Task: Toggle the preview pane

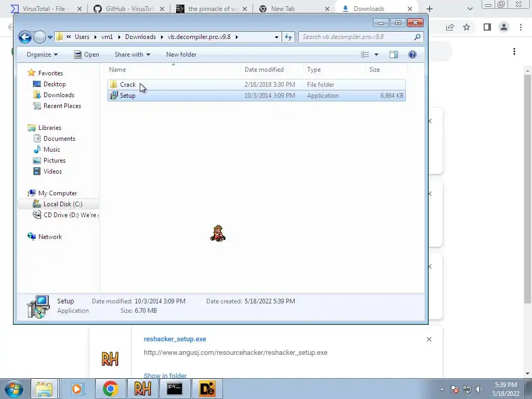Action: click(394, 54)
